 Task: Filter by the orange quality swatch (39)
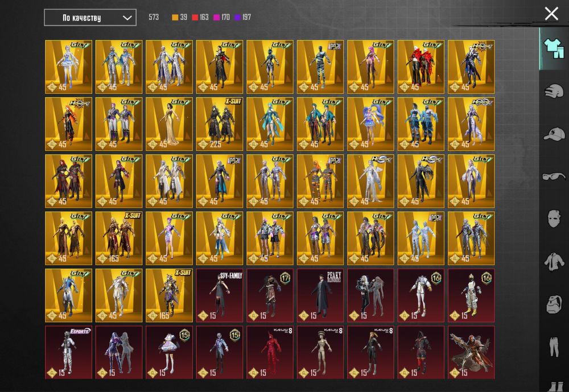(175, 17)
